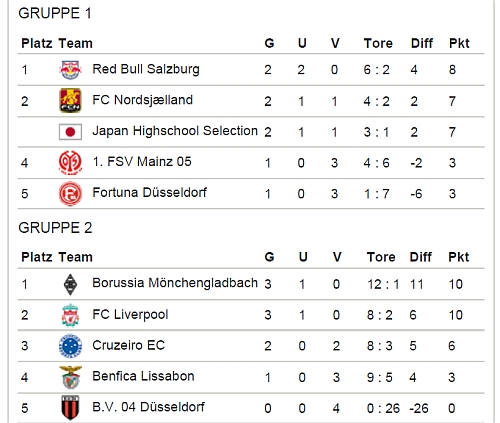Click the Borussia Mönchengladbach diamond crest

click(70, 285)
